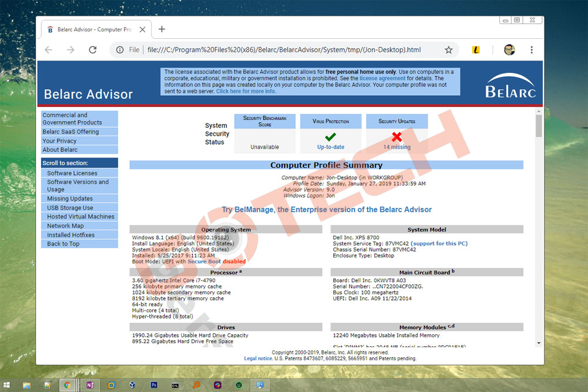Viewport: 588px width, 392px height.
Task: Switch to the Belarc Advisor tab
Action: [x=91, y=29]
